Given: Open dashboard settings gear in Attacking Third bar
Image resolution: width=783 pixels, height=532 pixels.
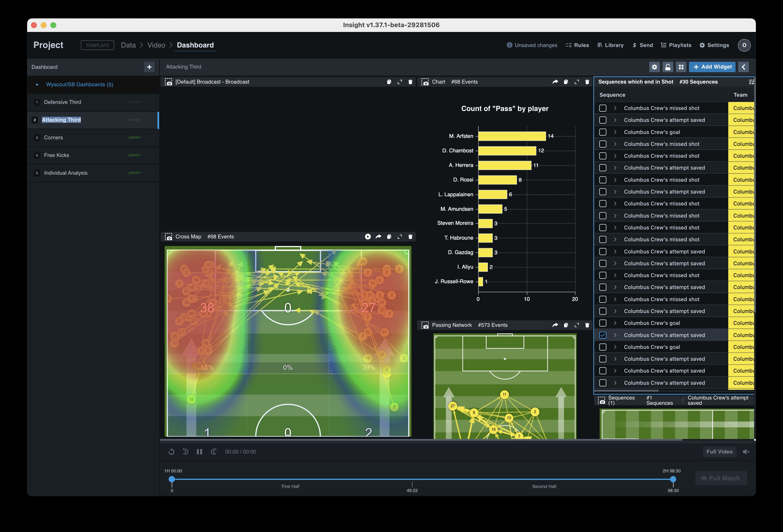Looking at the screenshot, I should point(654,67).
